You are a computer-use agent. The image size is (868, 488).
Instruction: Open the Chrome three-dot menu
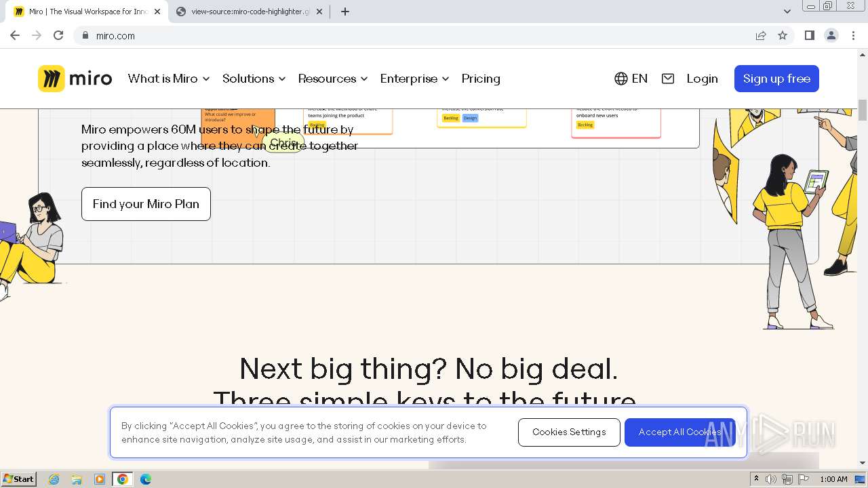tap(854, 35)
